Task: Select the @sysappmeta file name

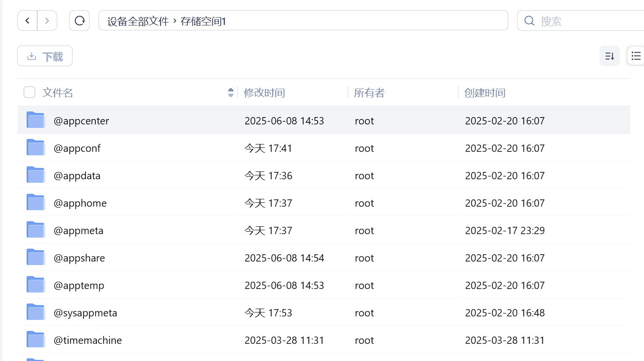Action: tap(85, 313)
